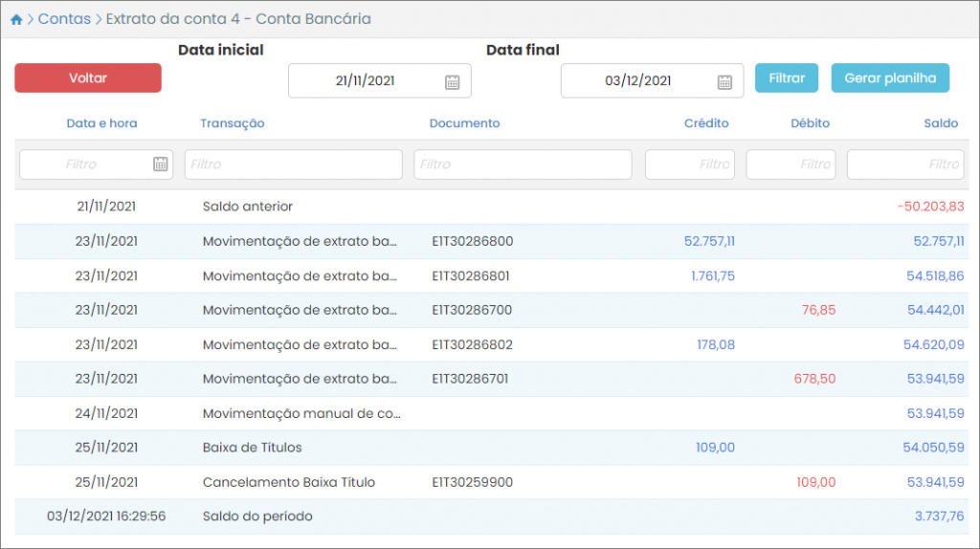This screenshot has width=980, height=549.
Task: Click the Saldo filter input
Action: pyautogui.click(x=904, y=165)
